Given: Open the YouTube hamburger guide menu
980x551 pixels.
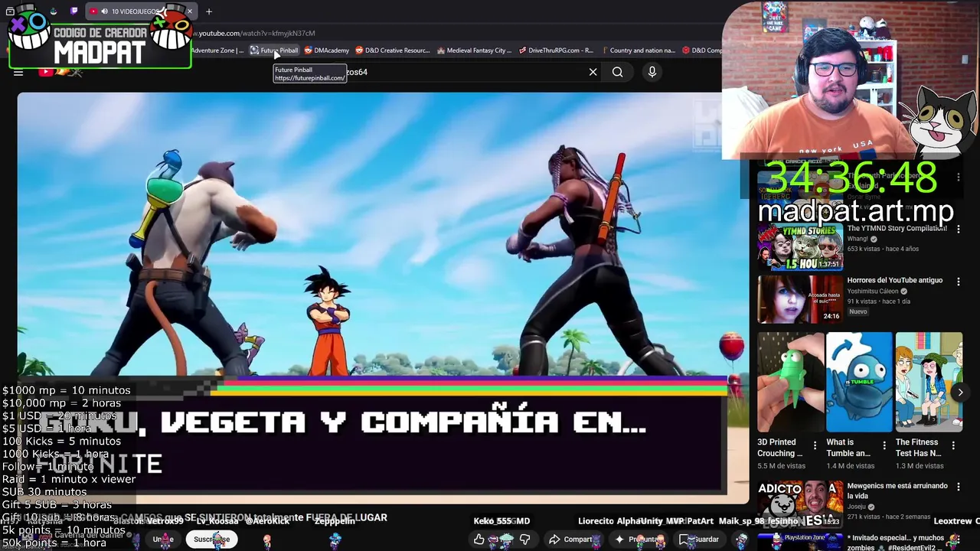Looking at the screenshot, I should coord(18,72).
